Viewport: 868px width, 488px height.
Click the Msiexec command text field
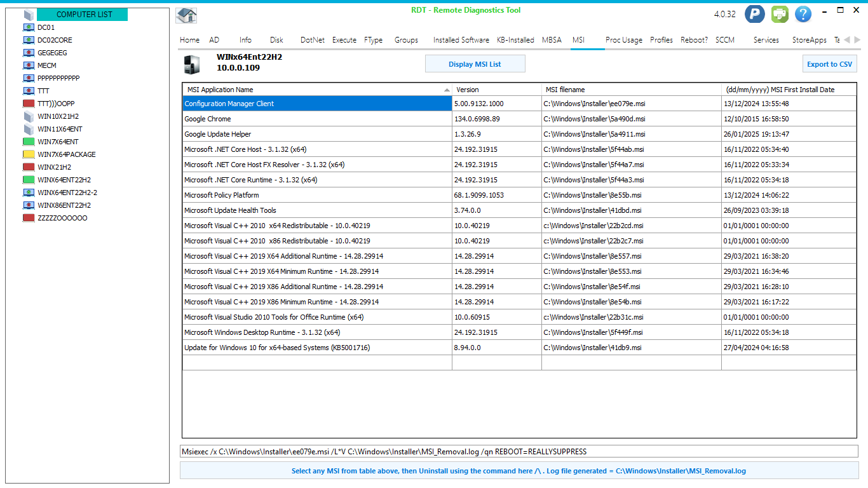519,452
